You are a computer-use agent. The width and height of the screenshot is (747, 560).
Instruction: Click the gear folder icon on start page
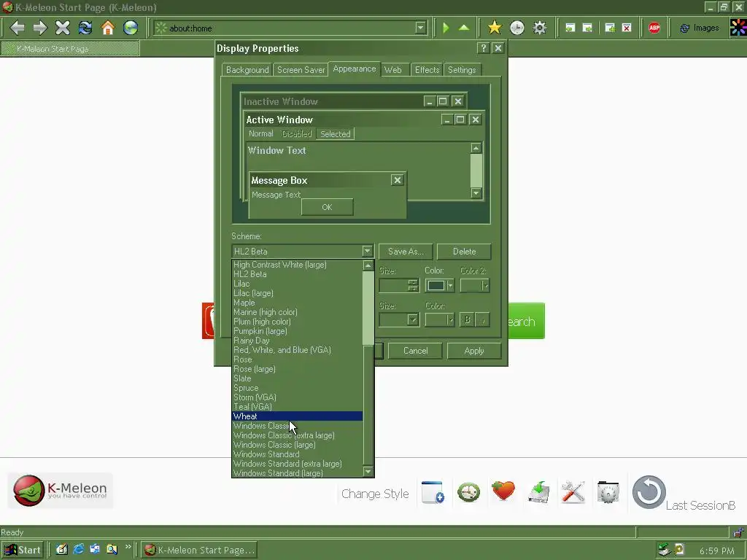[608, 492]
